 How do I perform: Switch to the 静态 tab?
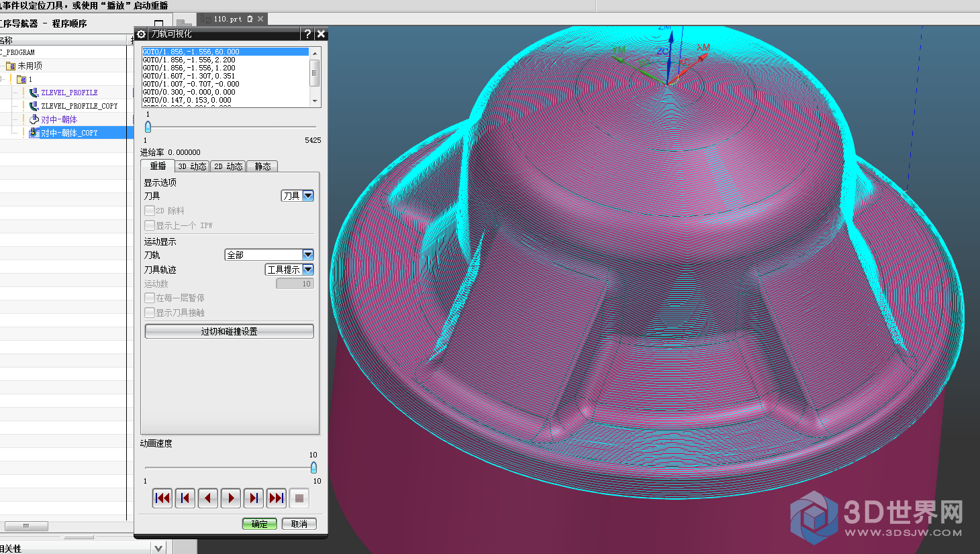point(262,166)
